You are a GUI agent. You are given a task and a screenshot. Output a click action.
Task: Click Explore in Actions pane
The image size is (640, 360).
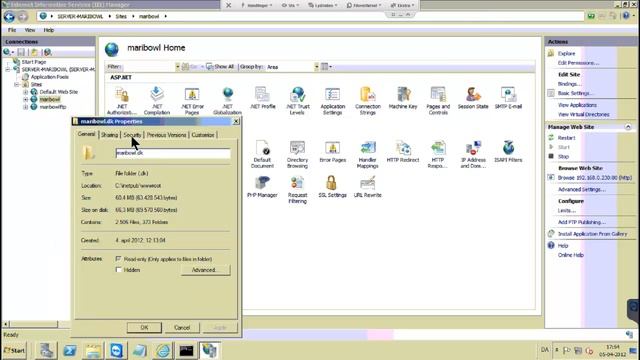[566, 53]
